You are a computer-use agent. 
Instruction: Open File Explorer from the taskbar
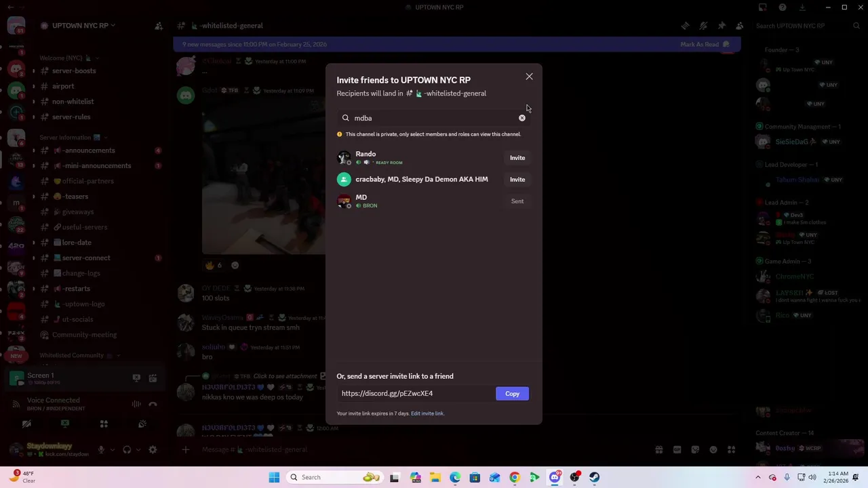435,477
